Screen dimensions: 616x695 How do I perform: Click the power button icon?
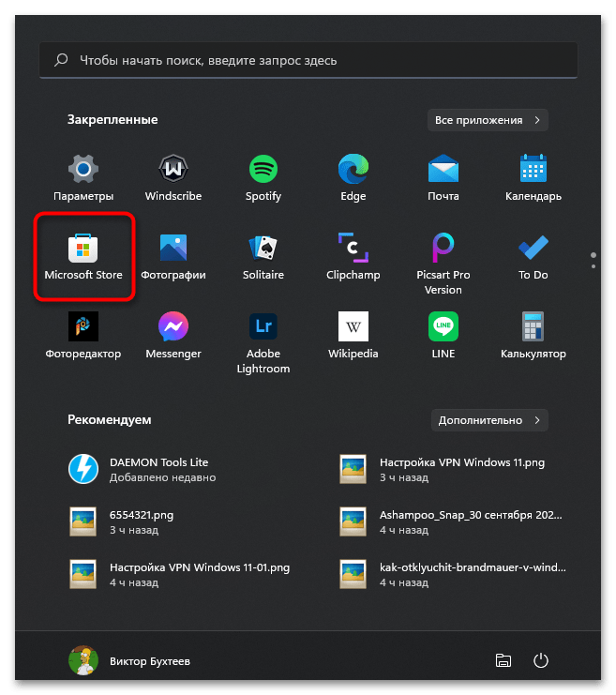pos(541,660)
